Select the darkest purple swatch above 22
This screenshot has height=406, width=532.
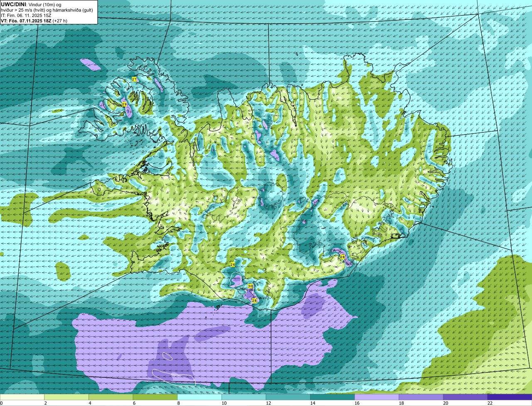(510, 397)
